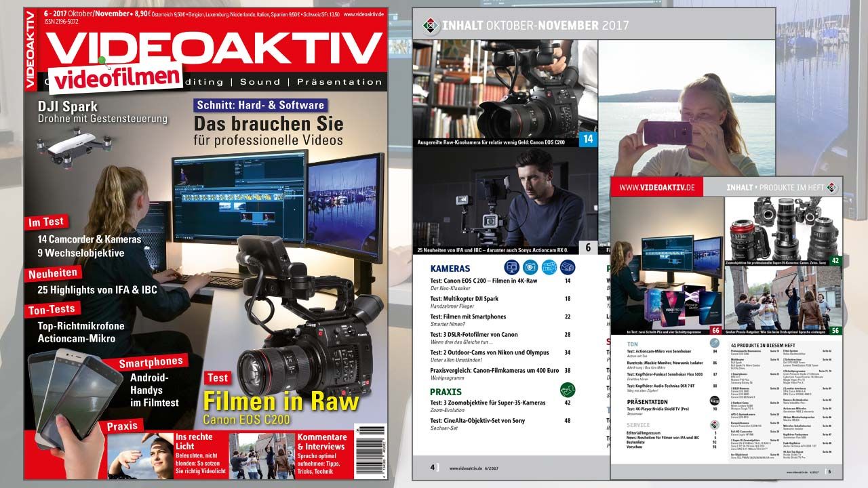The height and width of the screenshot is (488, 868).
Task: Click the green Praxis section icon
Action: [567, 390]
